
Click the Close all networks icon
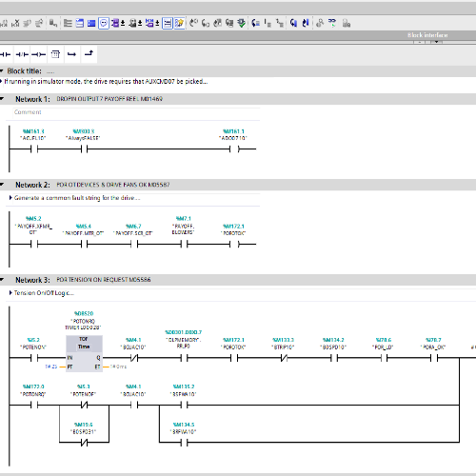(x=91, y=23)
